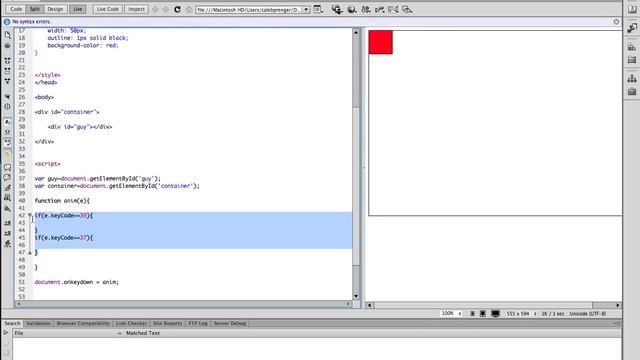Image resolution: width=640 pixels, height=360 pixels.
Task: Toggle Live view button
Action: click(x=78, y=9)
